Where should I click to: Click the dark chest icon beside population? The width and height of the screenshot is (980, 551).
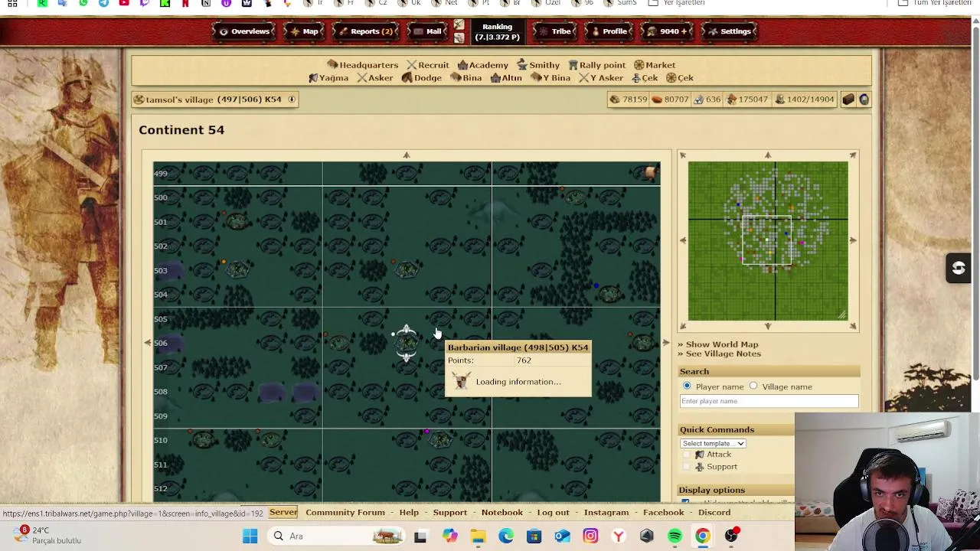coord(848,99)
